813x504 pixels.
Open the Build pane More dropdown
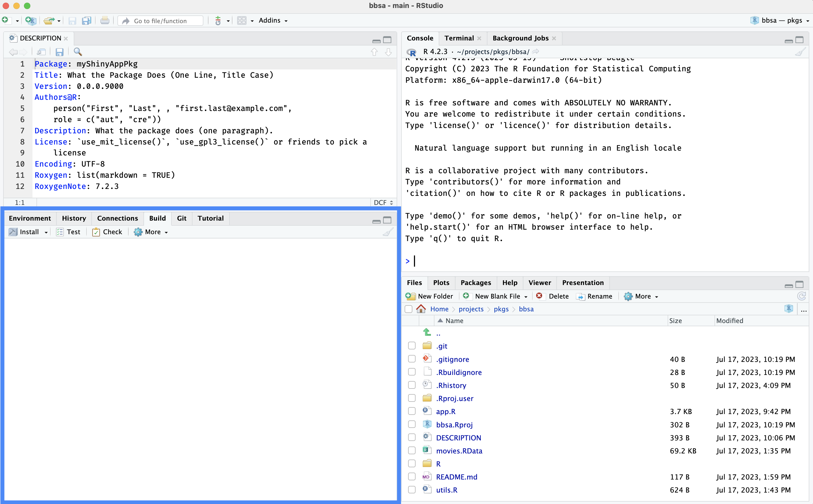(x=151, y=232)
